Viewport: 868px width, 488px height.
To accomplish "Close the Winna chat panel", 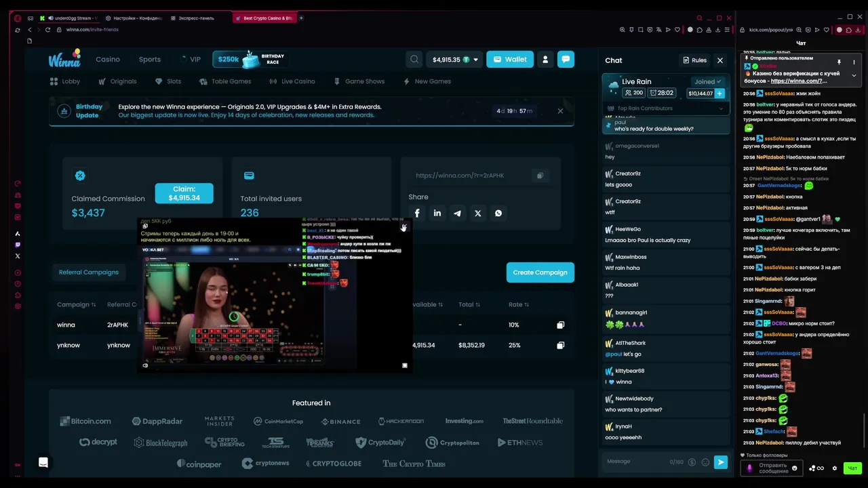I will tap(720, 60).
